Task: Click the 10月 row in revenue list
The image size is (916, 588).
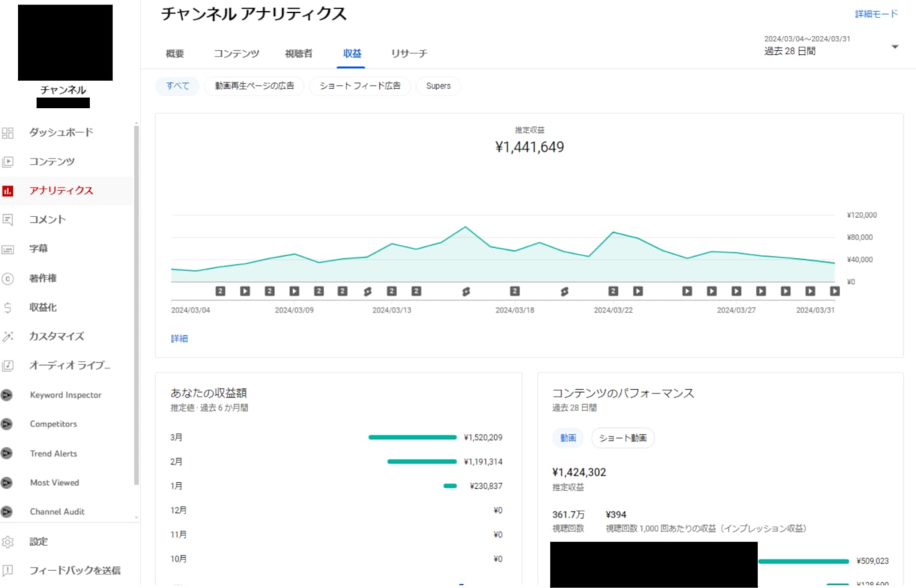Action: click(336, 559)
